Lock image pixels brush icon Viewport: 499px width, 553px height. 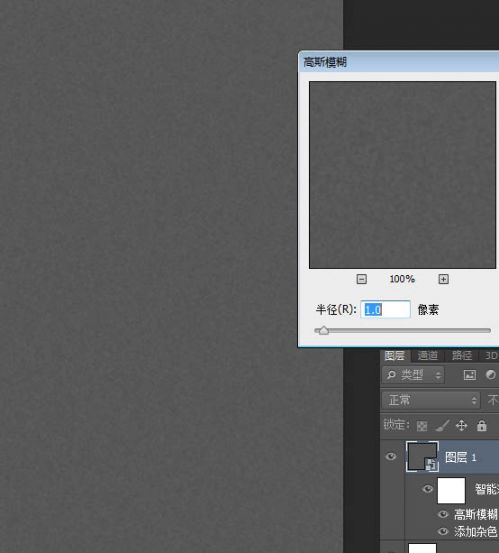tap(442, 426)
